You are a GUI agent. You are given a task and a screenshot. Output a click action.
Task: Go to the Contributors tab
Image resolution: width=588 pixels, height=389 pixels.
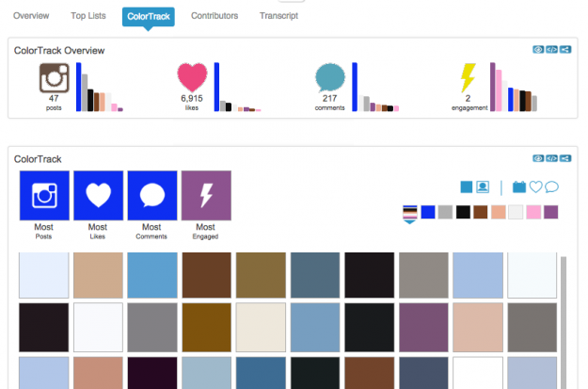pos(215,16)
